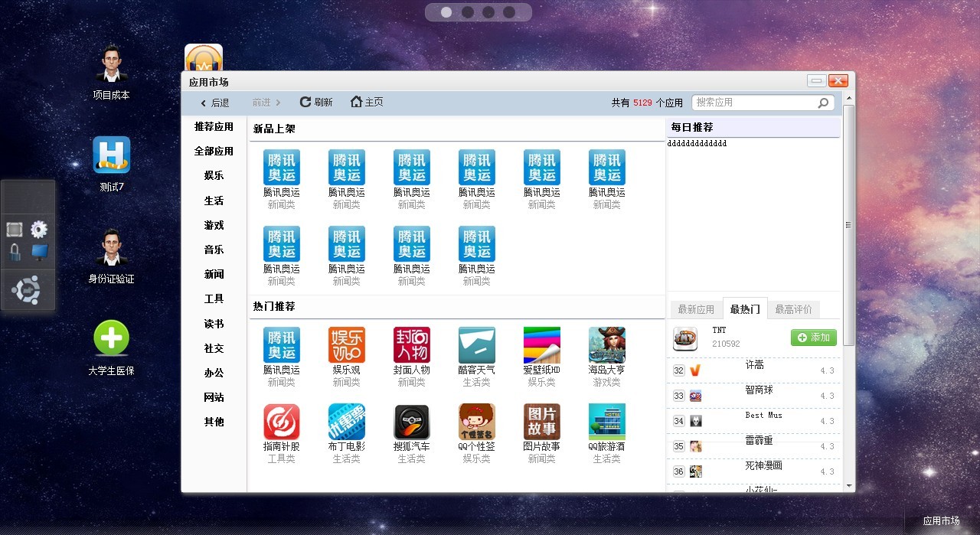Open the QQ旅游酒 hotel app icon
This screenshot has width=980, height=535.
[x=607, y=422]
